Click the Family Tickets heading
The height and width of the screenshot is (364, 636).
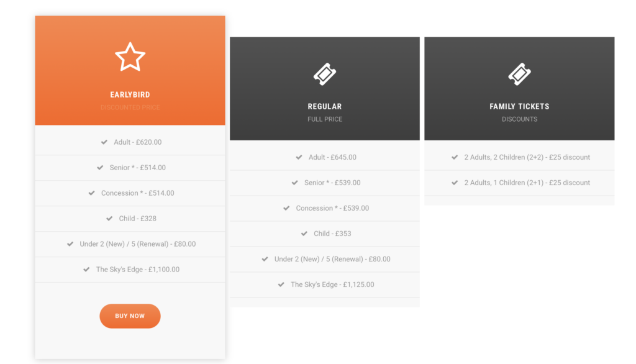[x=519, y=107]
